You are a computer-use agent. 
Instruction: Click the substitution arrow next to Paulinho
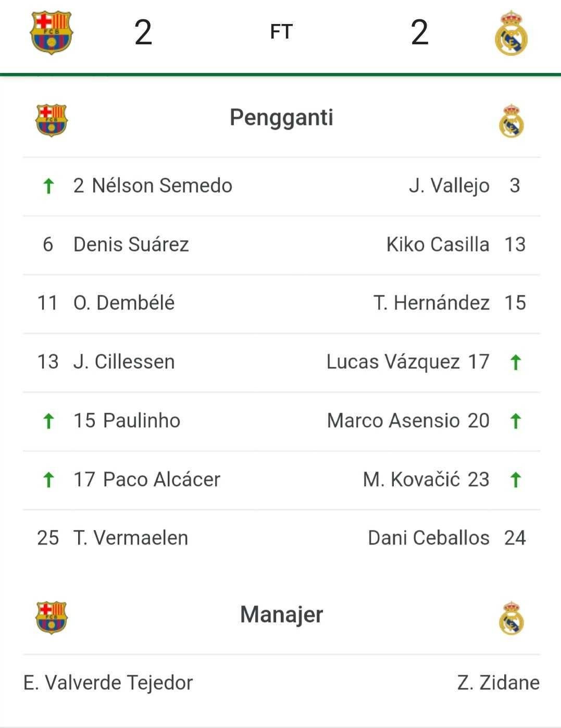click(x=48, y=421)
